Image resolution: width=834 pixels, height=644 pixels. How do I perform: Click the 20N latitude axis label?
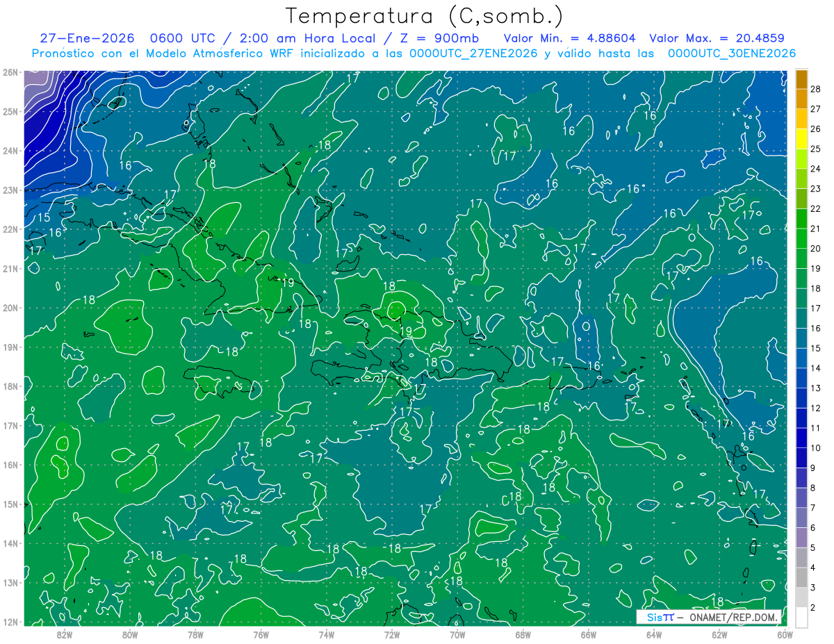(10, 307)
